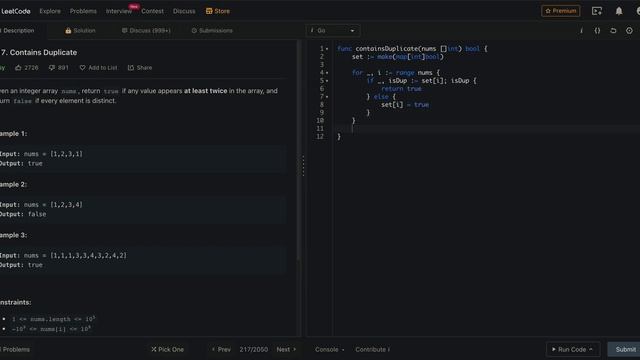The width and height of the screenshot is (640, 360).
Task: Open the Description tab
Action: click(x=17, y=31)
